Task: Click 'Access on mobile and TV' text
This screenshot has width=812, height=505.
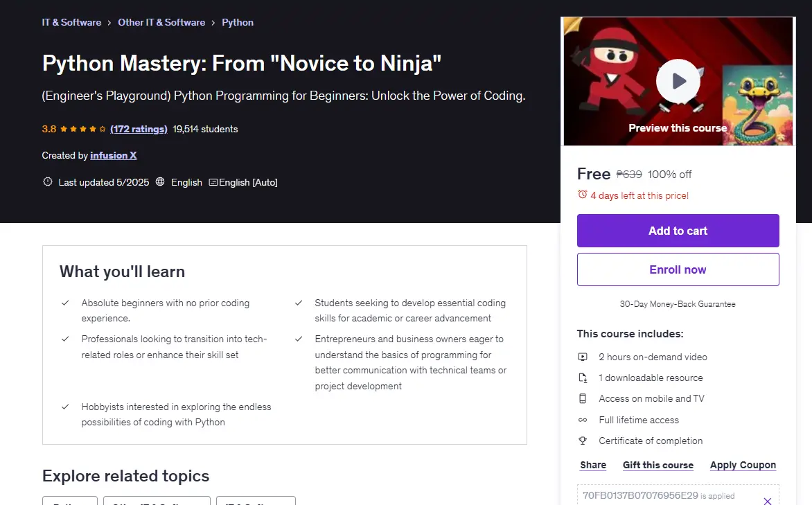Action: point(651,398)
